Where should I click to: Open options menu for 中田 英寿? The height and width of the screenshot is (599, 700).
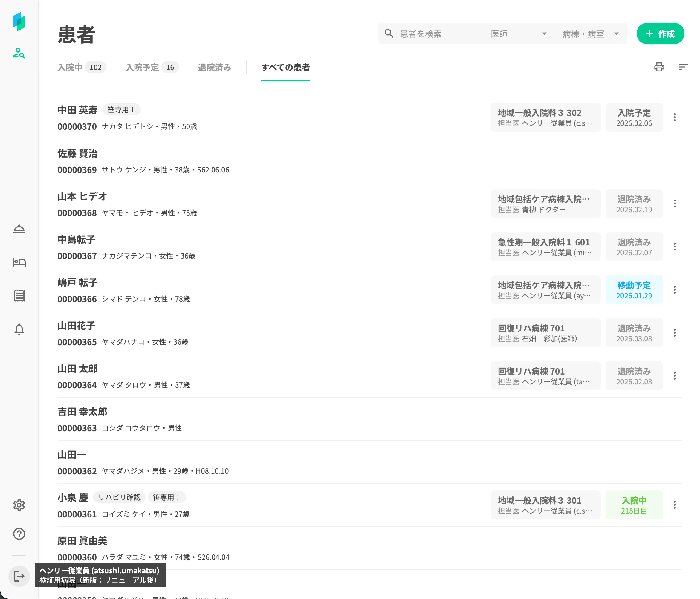pos(675,117)
